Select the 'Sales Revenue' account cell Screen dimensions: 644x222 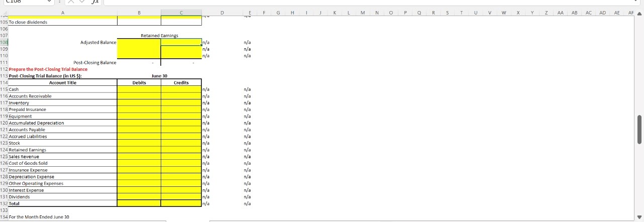(63, 157)
